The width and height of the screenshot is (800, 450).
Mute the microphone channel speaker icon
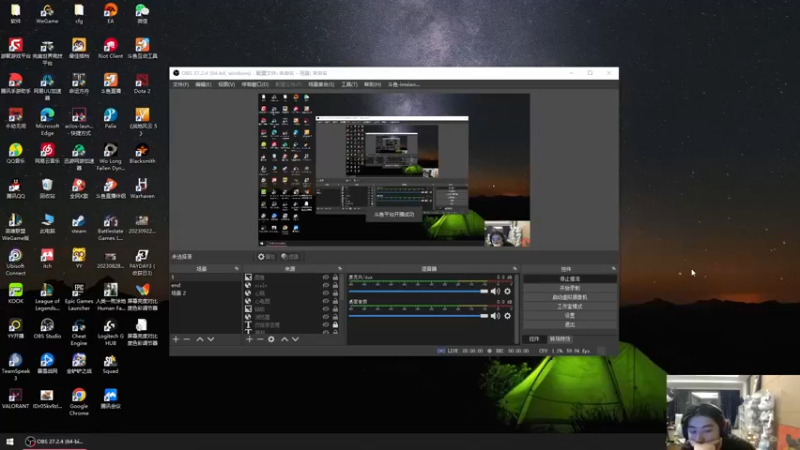coord(495,291)
